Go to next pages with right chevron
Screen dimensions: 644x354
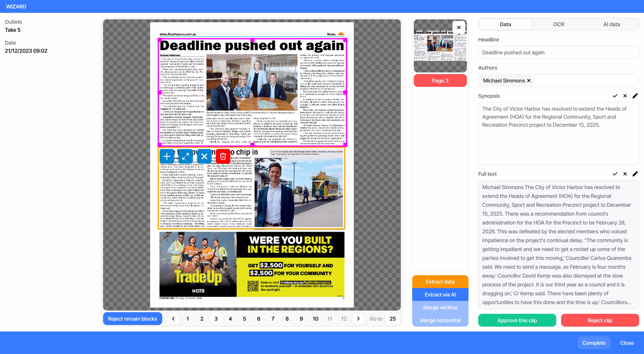[358, 319]
